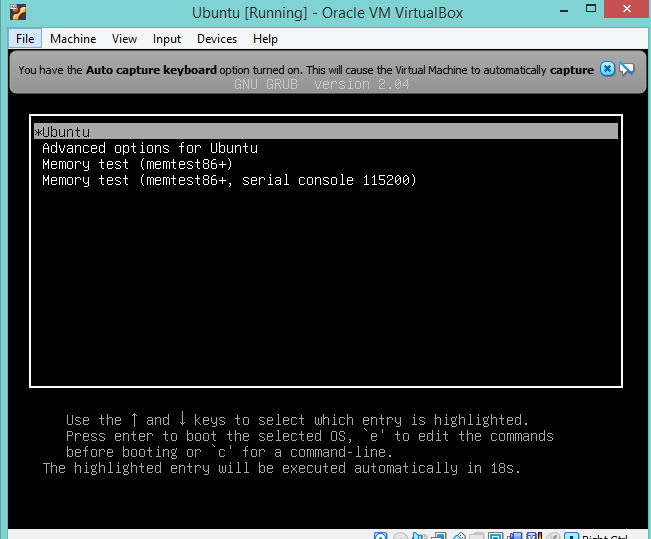Open the Devices menu
Viewport: 651px width, 539px height.
[x=217, y=39]
